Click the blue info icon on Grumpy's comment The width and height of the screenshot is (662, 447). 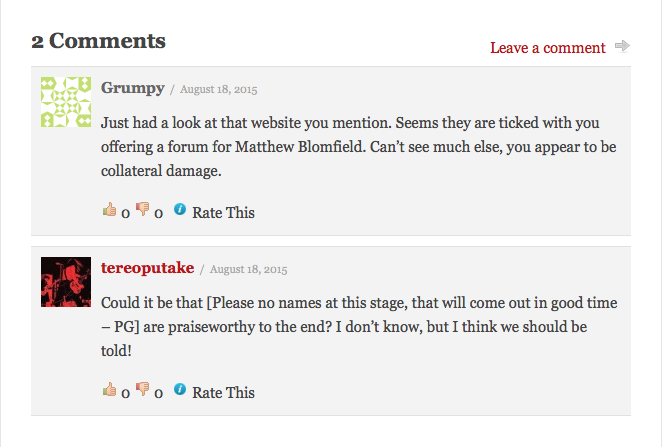(180, 209)
